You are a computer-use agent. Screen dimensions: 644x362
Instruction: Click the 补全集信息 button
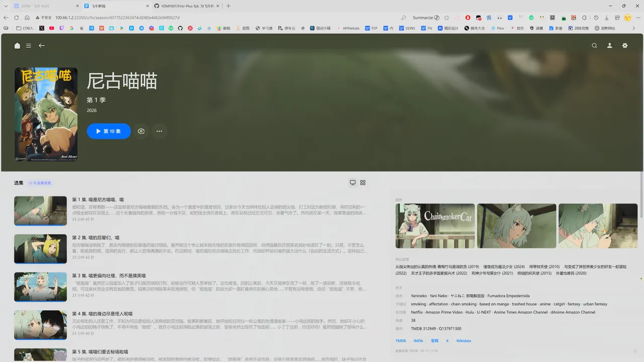point(40,183)
